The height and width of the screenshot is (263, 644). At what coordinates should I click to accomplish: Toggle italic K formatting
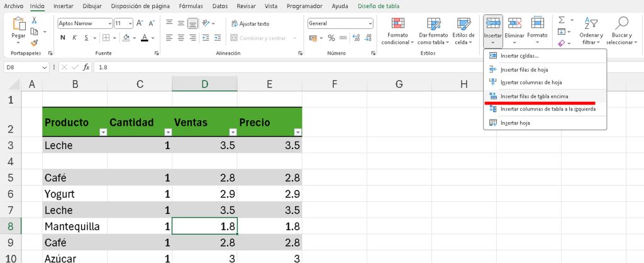click(x=75, y=38)
